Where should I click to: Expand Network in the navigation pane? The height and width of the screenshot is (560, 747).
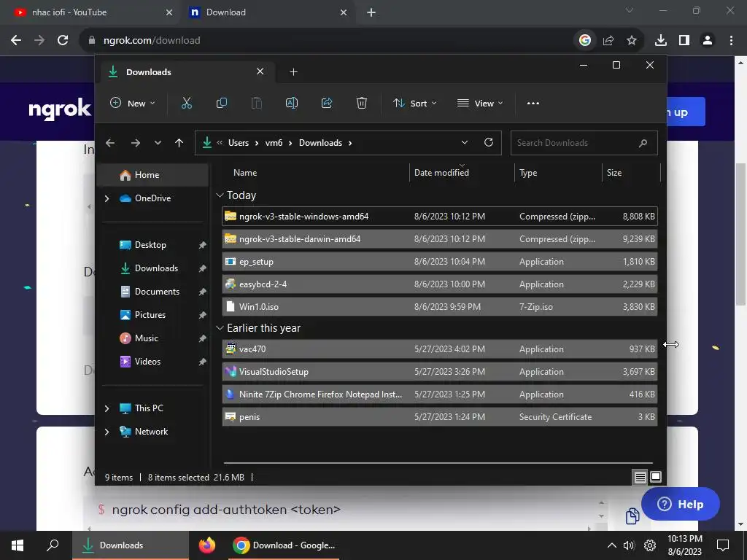click(x=107, y=432)
